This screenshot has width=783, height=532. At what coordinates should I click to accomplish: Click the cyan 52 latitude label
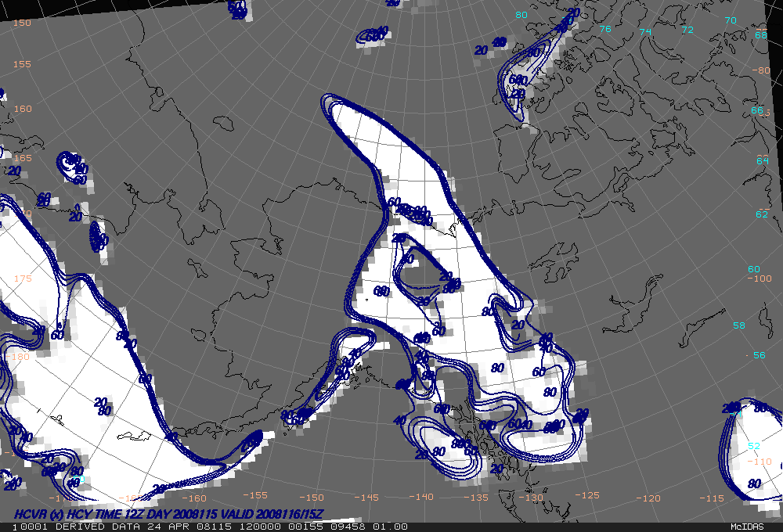click(754, 446)
